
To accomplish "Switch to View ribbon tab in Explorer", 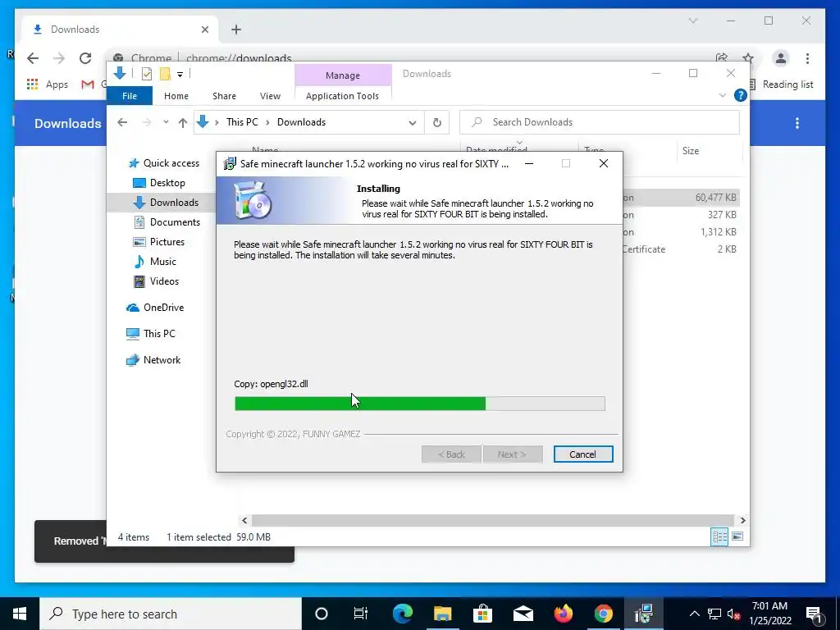I will pyautogui.click(x=270, y=96).
